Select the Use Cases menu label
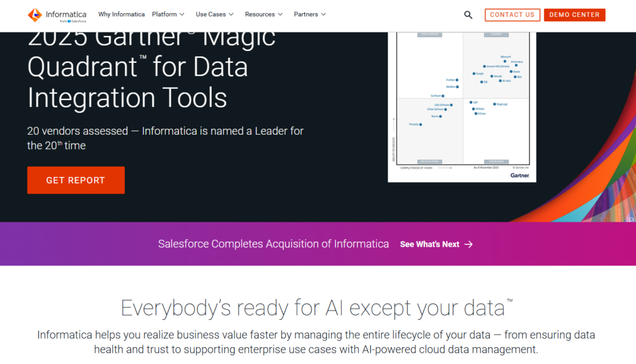 (x=211, y=14)
